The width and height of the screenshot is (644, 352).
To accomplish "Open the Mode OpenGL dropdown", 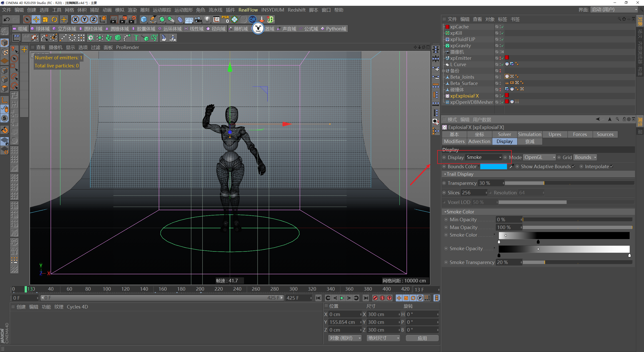I will coord(539,157).
